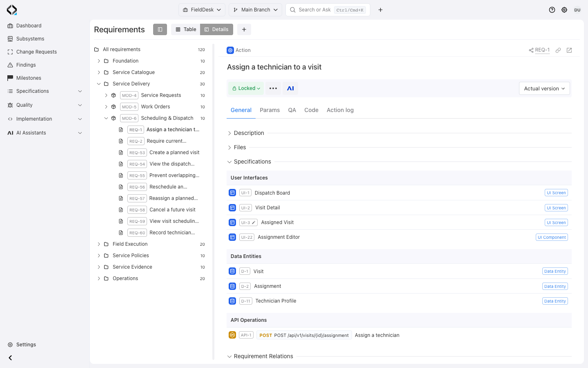Click the Technician Profile entity icon
This screenshot has height=368, width=588.
[232, 301]
